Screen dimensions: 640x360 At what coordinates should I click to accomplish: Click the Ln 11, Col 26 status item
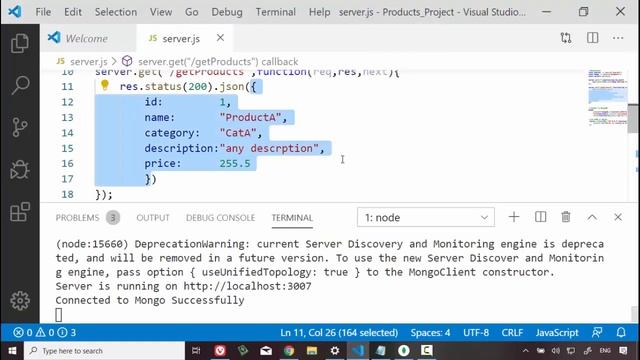point(339,333)
